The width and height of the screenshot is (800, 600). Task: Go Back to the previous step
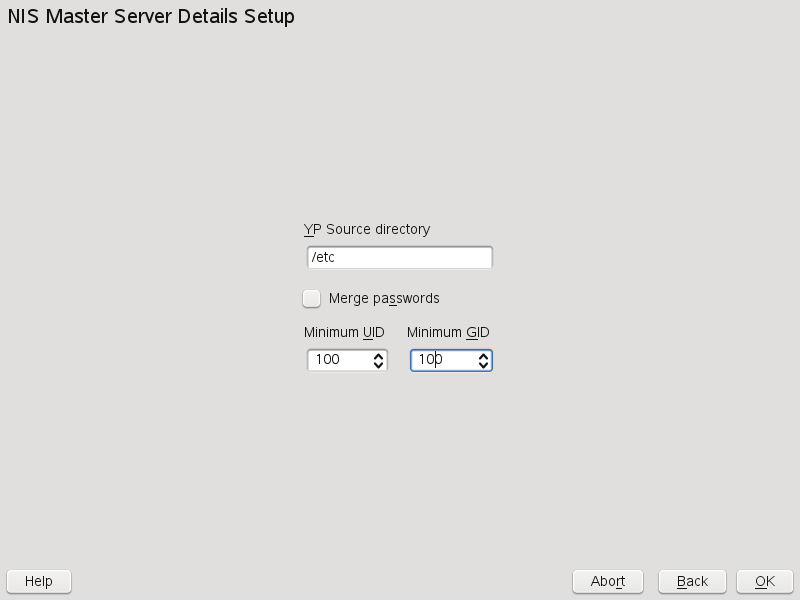(x=692, y=581)
